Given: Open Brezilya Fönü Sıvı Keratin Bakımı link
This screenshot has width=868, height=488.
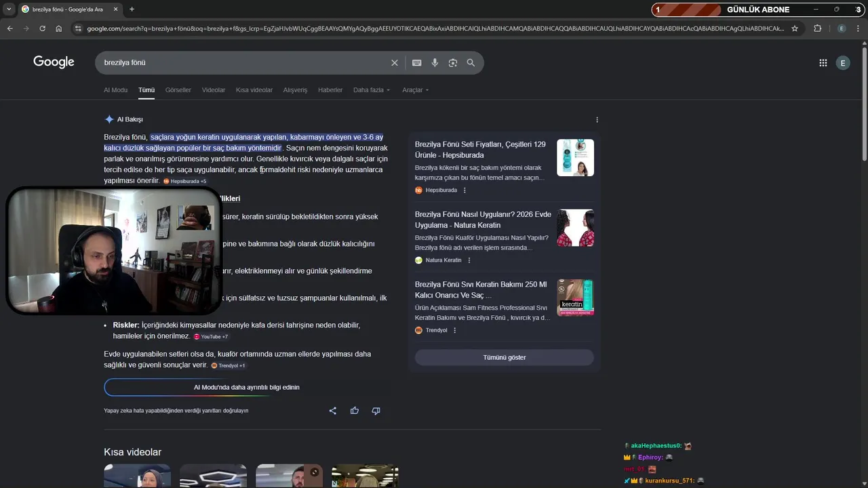Looking at the screenshot, I should tap(481, 290).
